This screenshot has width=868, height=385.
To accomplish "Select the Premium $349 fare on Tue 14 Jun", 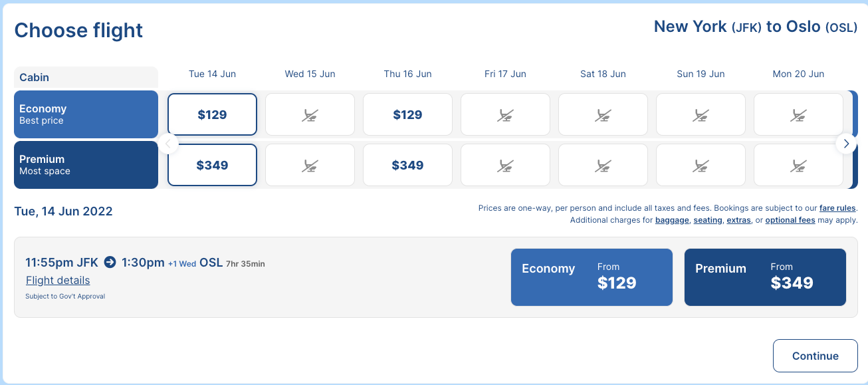I will 212,165.
